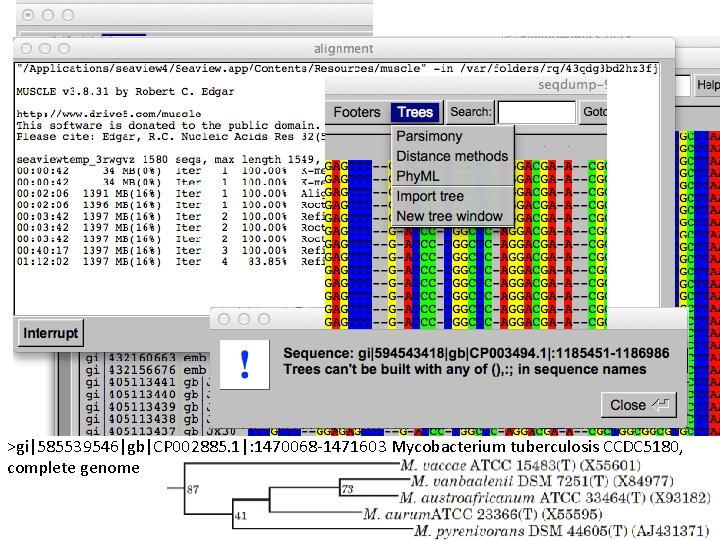This screenshot has height=540, width=720.
Task: Click the MUSCLE v3.8.31 log line
Action: 125,91
